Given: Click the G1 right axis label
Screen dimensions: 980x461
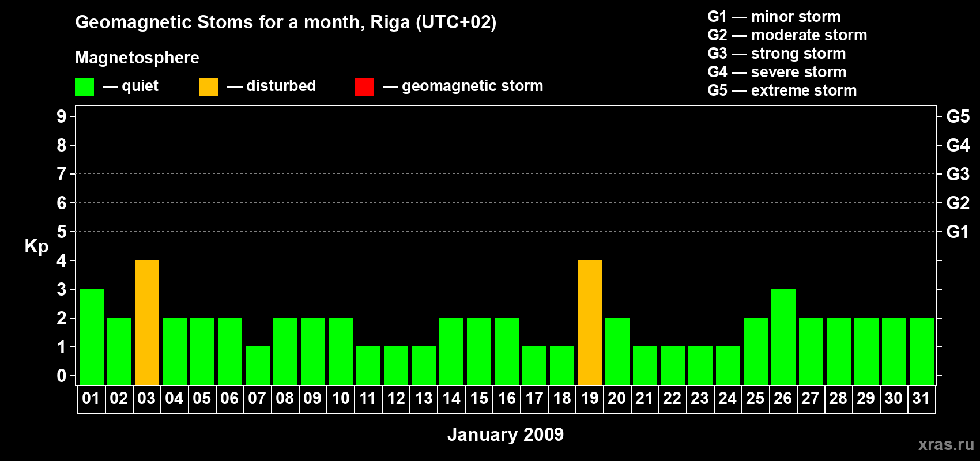Looking at the screenshot, I should 958,232.
